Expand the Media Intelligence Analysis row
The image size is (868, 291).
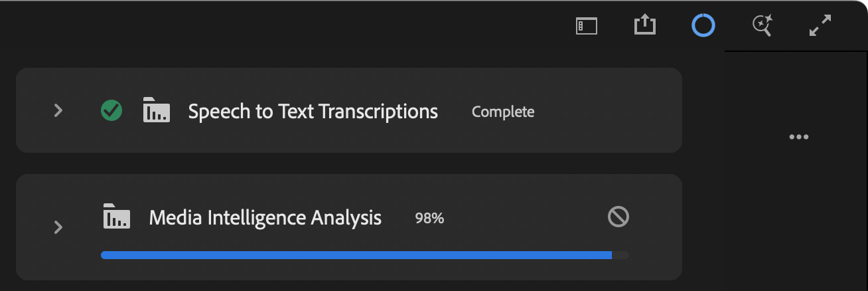click(58, 227)
